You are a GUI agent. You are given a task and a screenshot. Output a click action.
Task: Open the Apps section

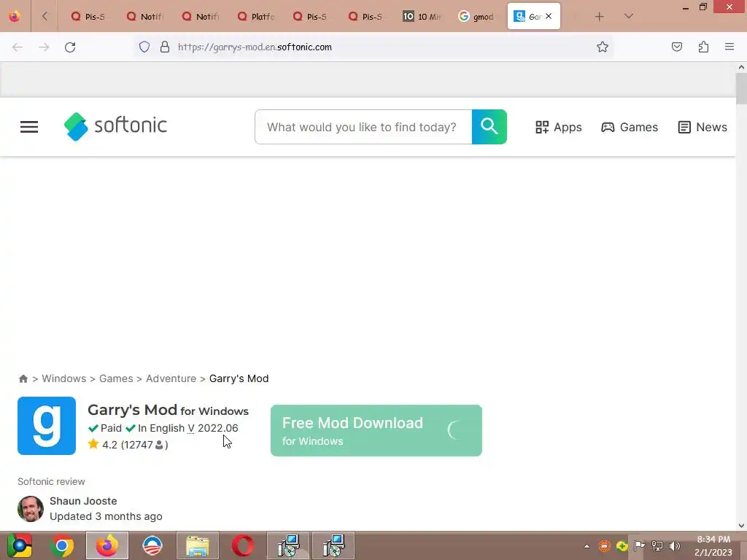pos(558,127)
